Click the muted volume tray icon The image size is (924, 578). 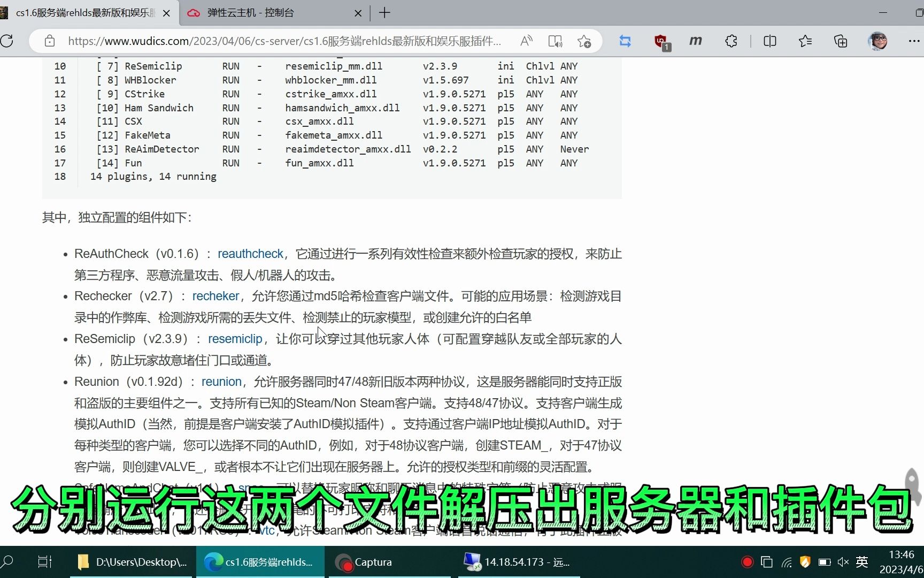click(x=843, y=562)
